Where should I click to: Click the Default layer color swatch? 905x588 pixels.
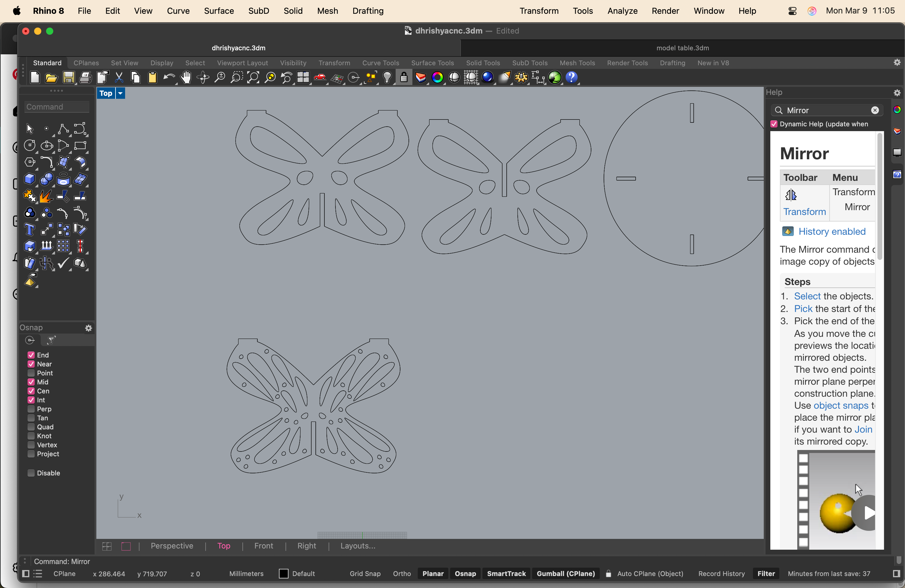(284, 574)
